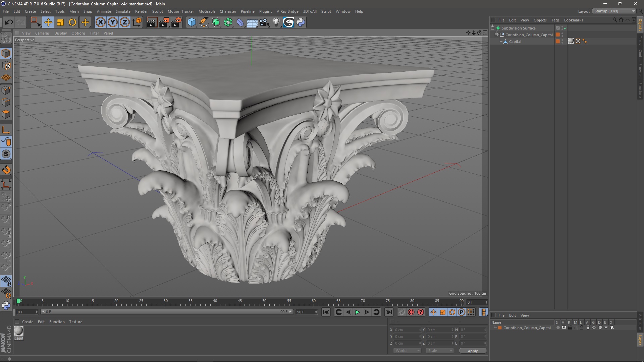Switch to Model mode in left toolbar
This screenshot has width=644, height=362.
coord(6,53)
